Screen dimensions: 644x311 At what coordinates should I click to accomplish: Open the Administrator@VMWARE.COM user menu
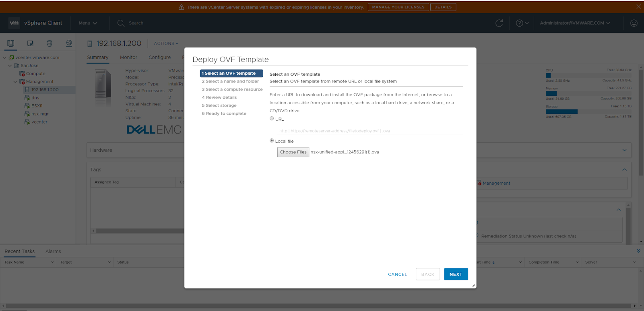click(x=575, y=23)
